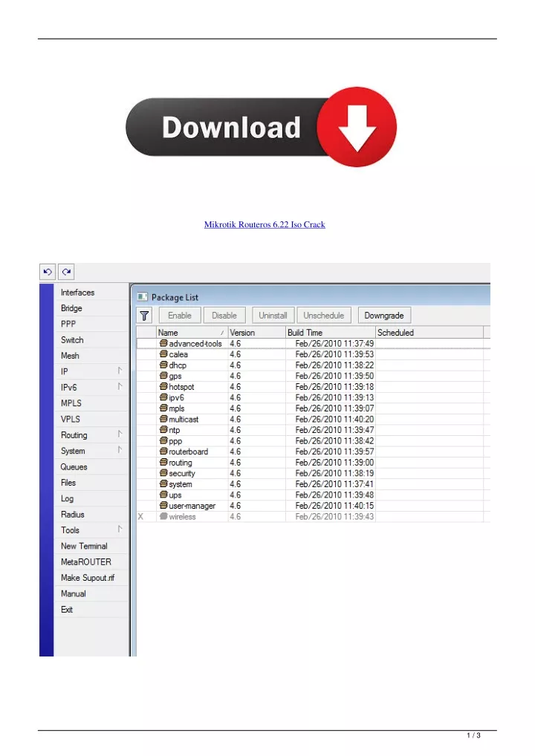
Task: Sort by the Name column header
Action: pyautogui.click(x=192, y=332)
